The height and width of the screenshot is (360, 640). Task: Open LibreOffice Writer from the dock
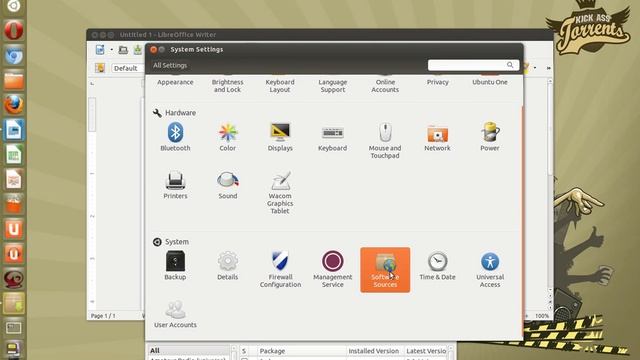[13, 130]
